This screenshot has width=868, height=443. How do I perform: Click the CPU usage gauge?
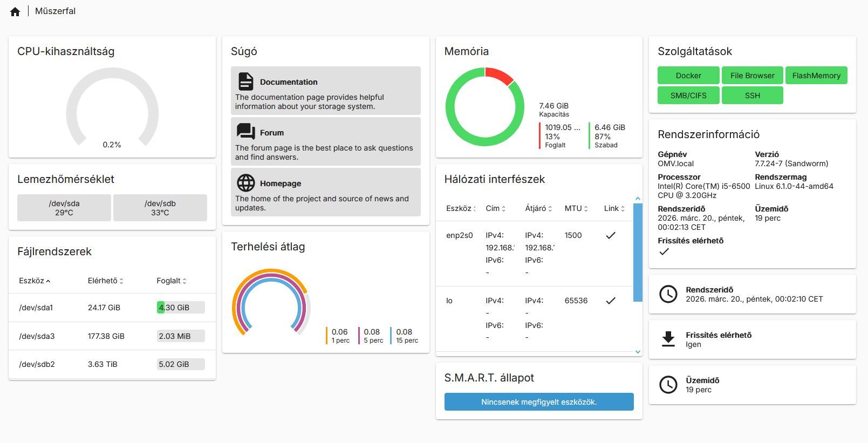click(112, 108)
